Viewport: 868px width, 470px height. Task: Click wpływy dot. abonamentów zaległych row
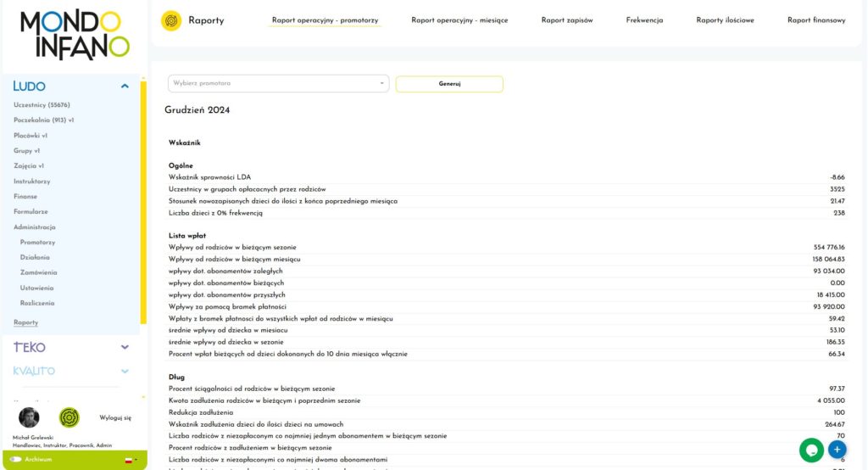pos(507,271)
